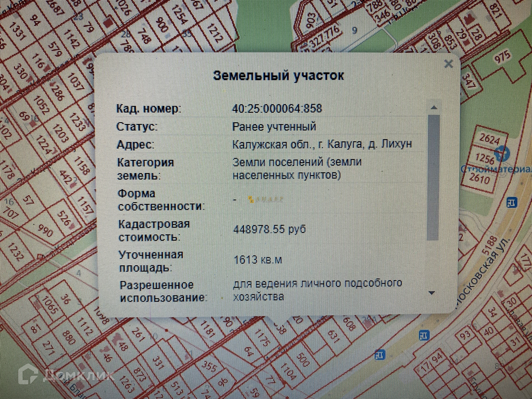Select parcel 1256 on the map
The width and height of the screenshot is (532, 399).
click(484, 159)
